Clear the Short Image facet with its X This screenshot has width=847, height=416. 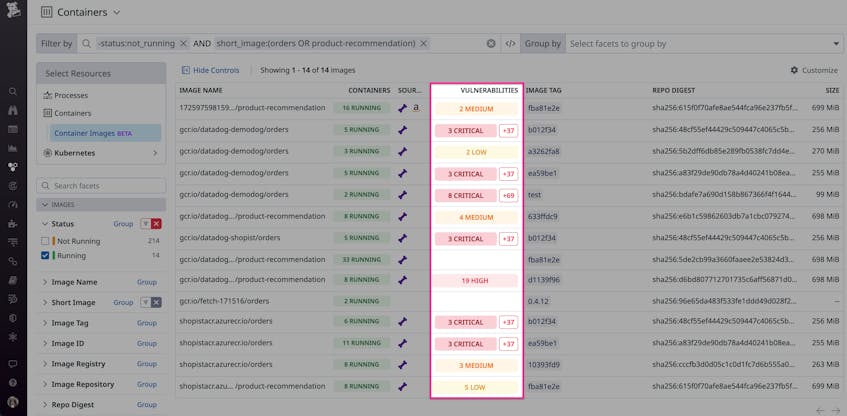pos(157,303)
